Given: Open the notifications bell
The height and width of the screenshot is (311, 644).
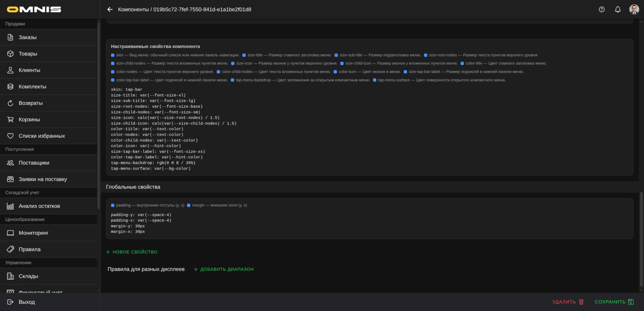Looking at the screenshot, I should coord(618,9).
